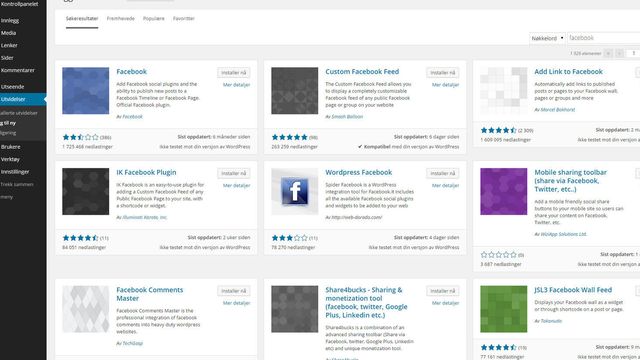Image resolution: width=640 pixels, height=360 pixels.
Task: Open Lenker in the sidebar menu
Action: (9, 46)
